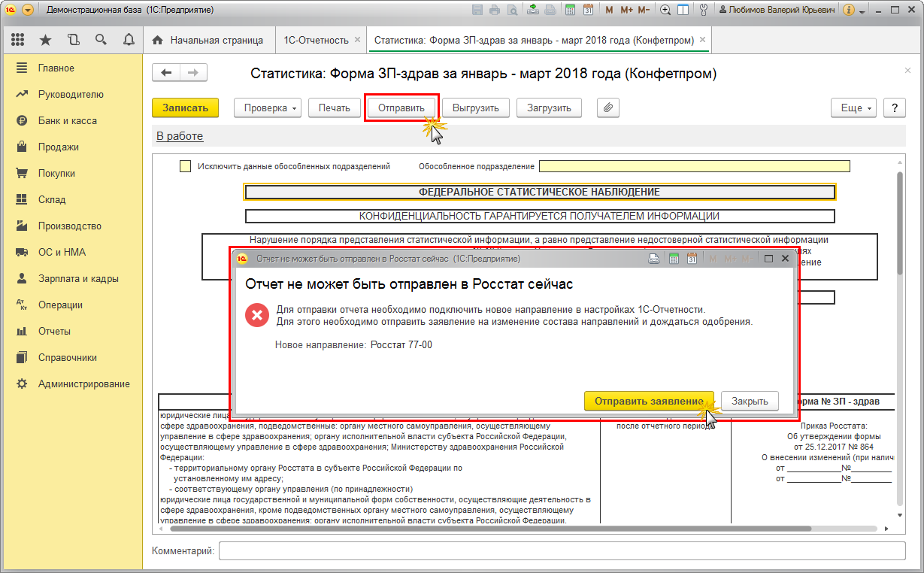Close the 1С-Отчетность tab
The width and height of the screenshot is (924, 573).
click(357, 40)
